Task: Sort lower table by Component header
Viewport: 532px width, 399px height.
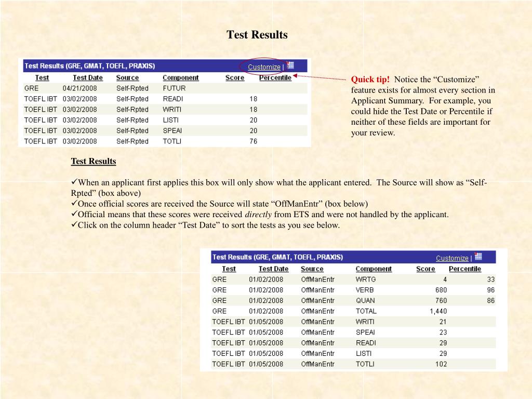Action: [374, 269]
